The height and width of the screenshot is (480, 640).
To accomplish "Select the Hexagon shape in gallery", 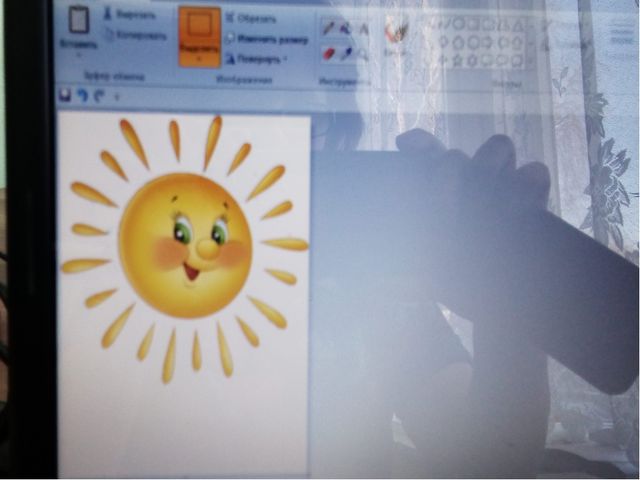I will point(473,42).
